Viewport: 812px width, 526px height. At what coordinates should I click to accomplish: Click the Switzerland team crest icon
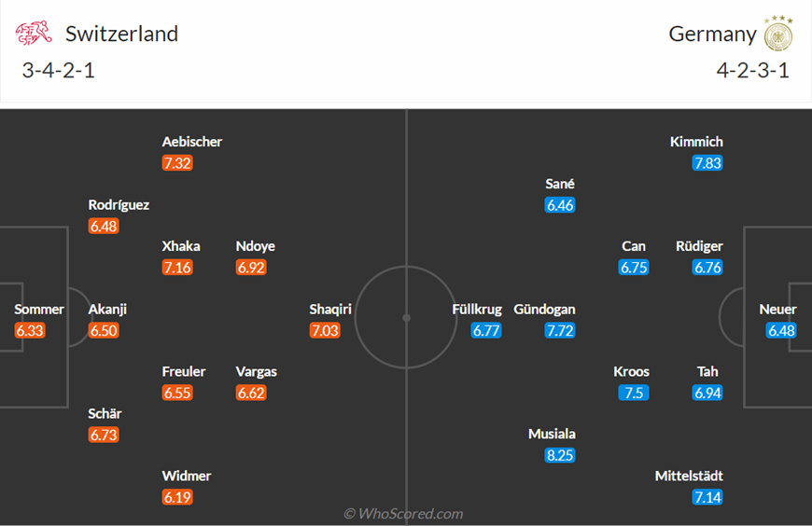click(x=34, y=34)
